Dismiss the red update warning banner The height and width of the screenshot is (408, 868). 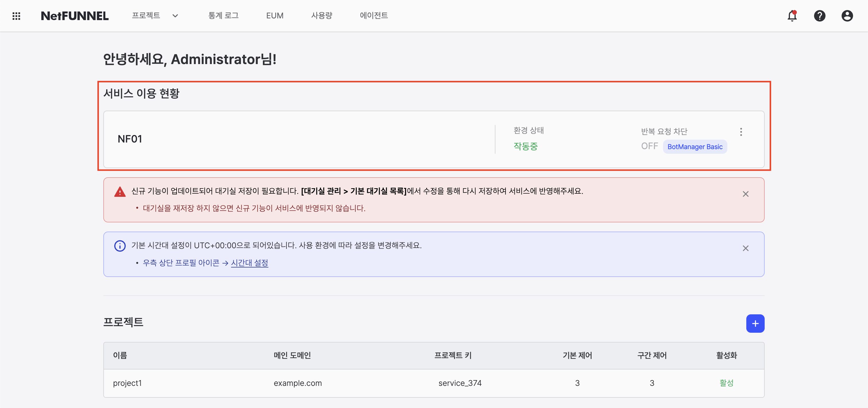tap(746, 194)
